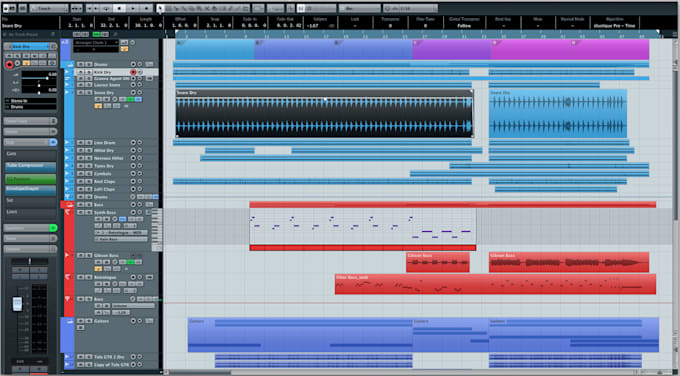Collapse the red Bass folder track icon

[x=69, y=204]
